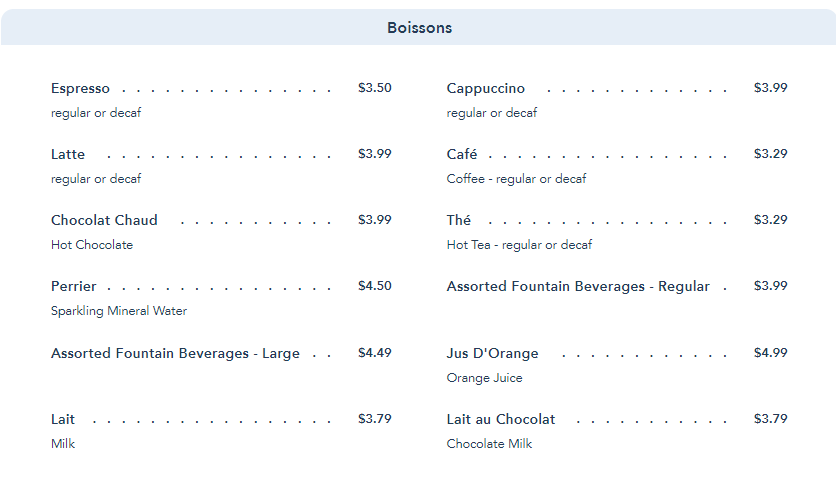Image resolution: width=836 pixels, height=493 pixels.
Task: Click the $4.50 Perrier price
Action: pyautogui.click(x=375, y=286)
